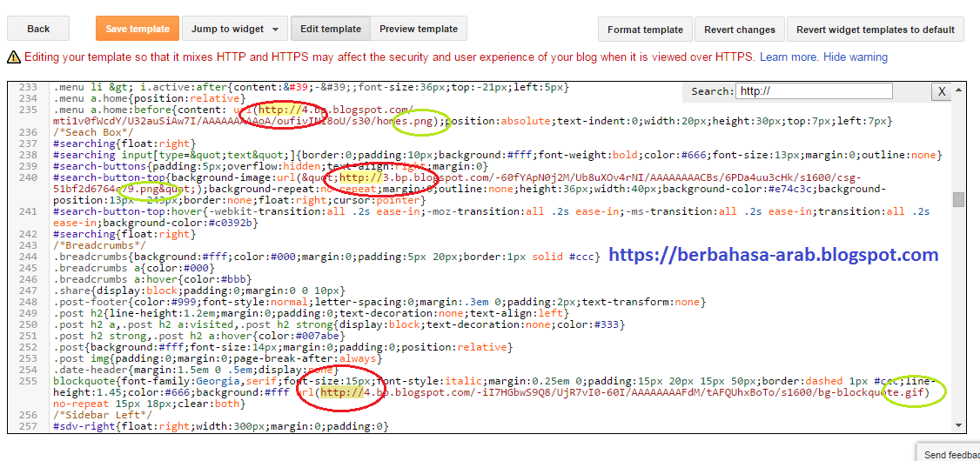Screen dimensions: 980x461
Task: Click the code editor's vertical scrollbar thumb
Action: click(958, 199)
